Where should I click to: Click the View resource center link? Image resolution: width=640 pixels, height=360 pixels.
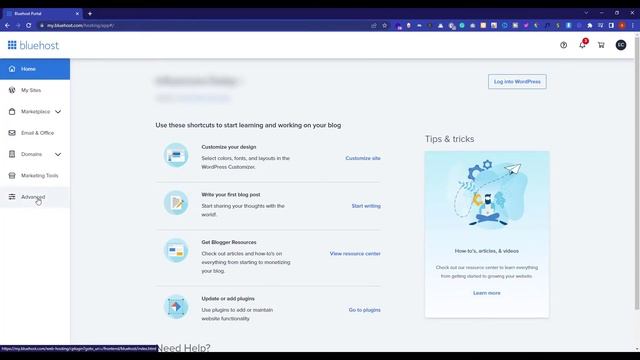click(355, 253)
